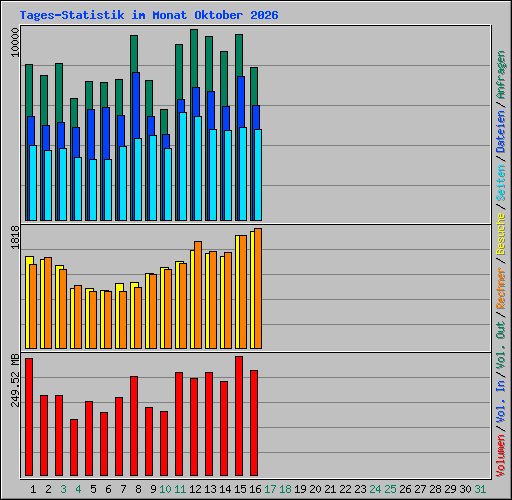Viewport: 512px width, 500px height.
Task: Select day 19 on the x-axis
Action: click(300, 489)
